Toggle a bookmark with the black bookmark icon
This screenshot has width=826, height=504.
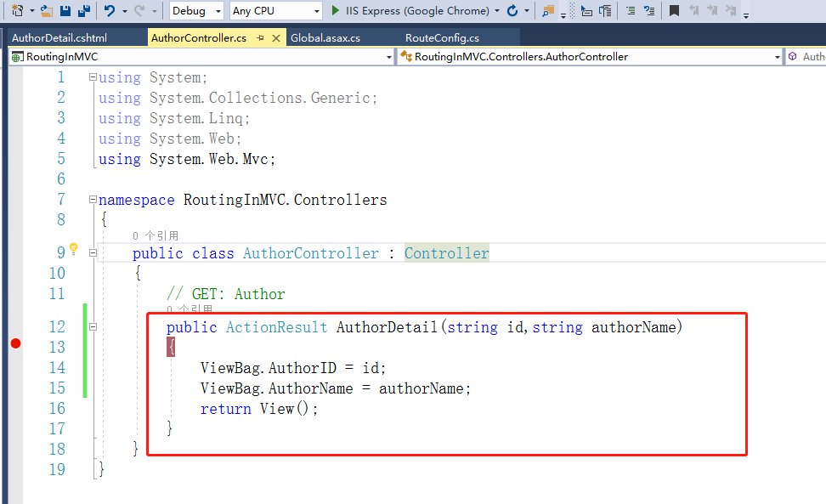[x=674, y=10]
